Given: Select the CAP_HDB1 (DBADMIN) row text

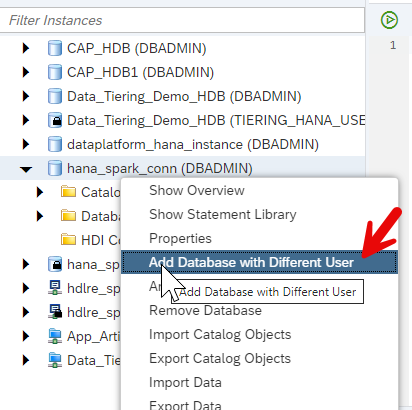Looking at the screenshot, I should (x=140, y=72).
